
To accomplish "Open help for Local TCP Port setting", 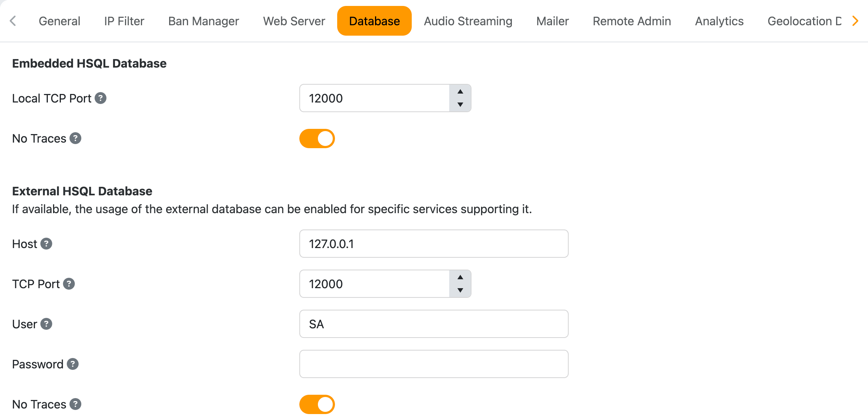I will 101,98.
